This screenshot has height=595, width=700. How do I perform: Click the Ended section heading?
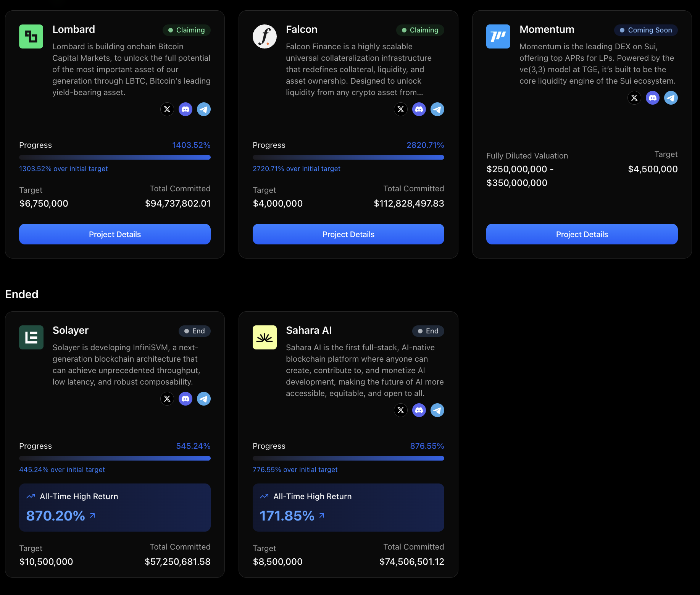point(22,294)
